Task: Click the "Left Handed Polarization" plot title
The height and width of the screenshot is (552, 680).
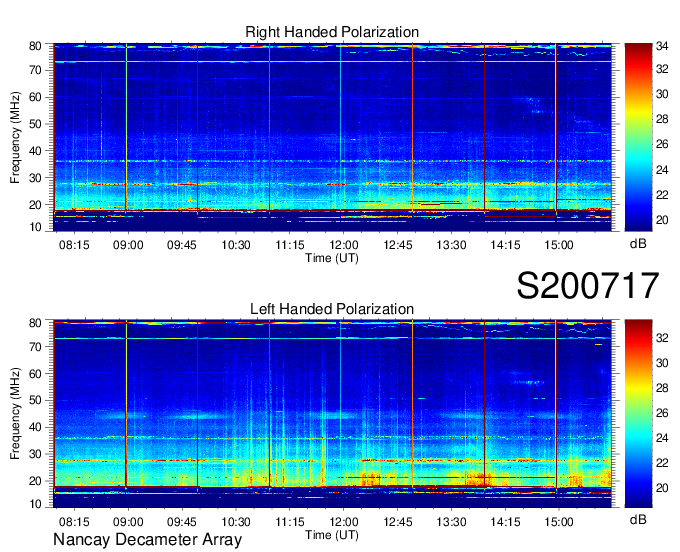Action: (332, 309)
